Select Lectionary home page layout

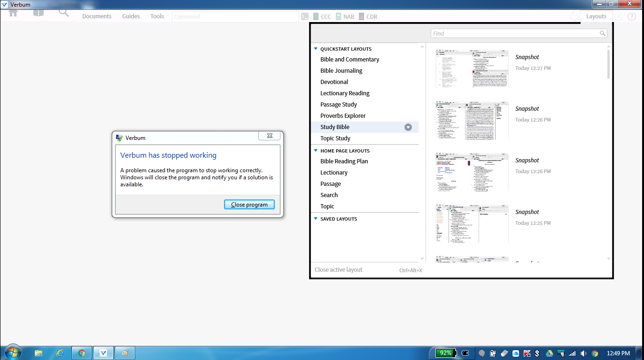334,173
